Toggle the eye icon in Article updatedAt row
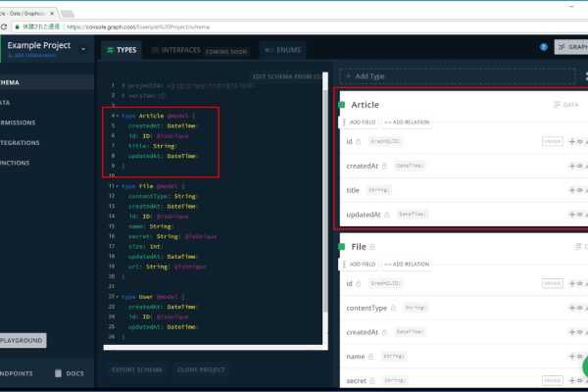Viewport: 588px width, 392px height. [579, 215]
